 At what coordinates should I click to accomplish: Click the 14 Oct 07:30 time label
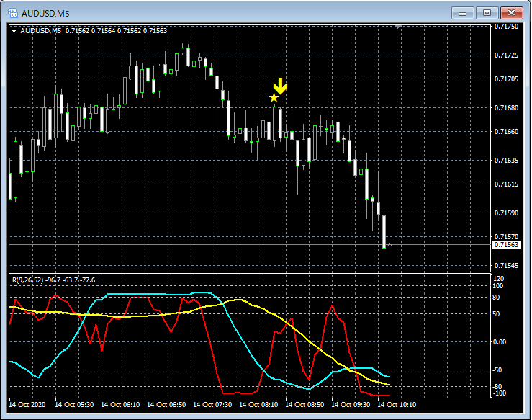pyautogui.click(x=212, y=405)
